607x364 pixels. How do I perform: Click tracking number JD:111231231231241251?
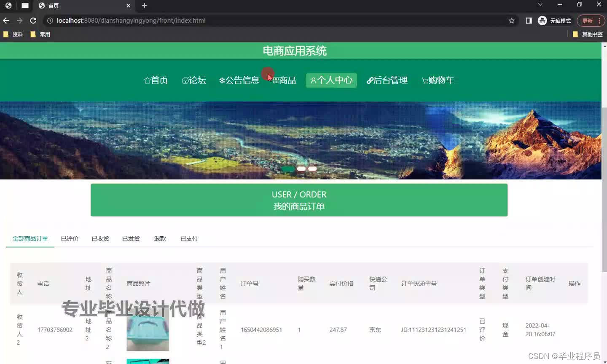point(434,330)
